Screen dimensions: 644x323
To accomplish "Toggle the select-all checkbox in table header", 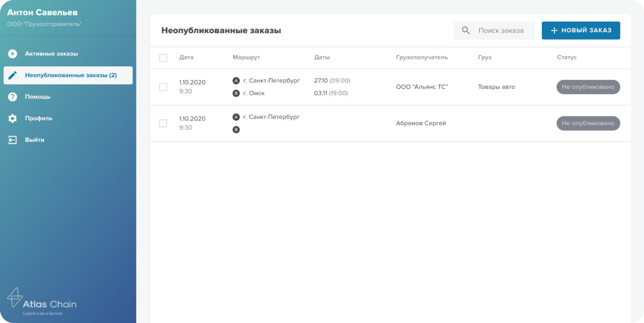I will click(163, 58).
